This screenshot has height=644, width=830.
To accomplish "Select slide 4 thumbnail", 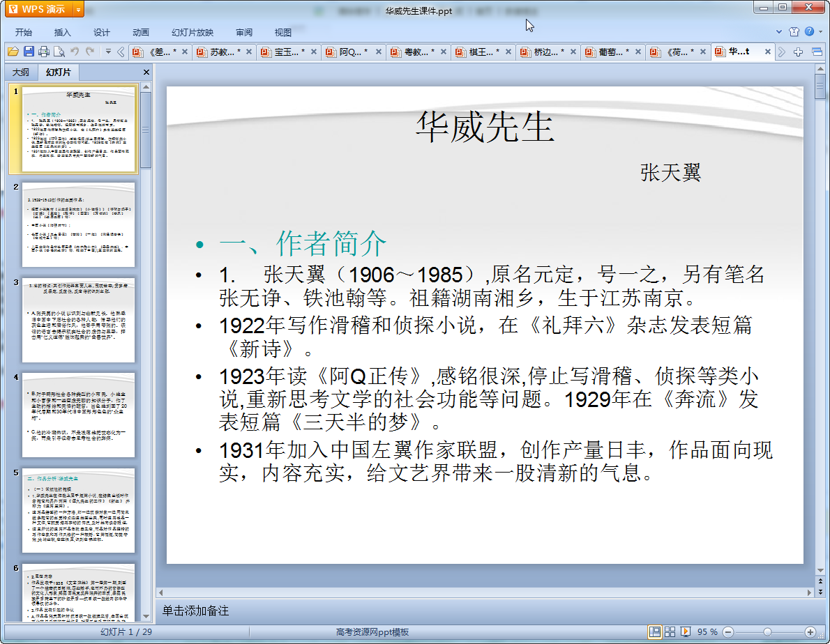I will [78, 415].
